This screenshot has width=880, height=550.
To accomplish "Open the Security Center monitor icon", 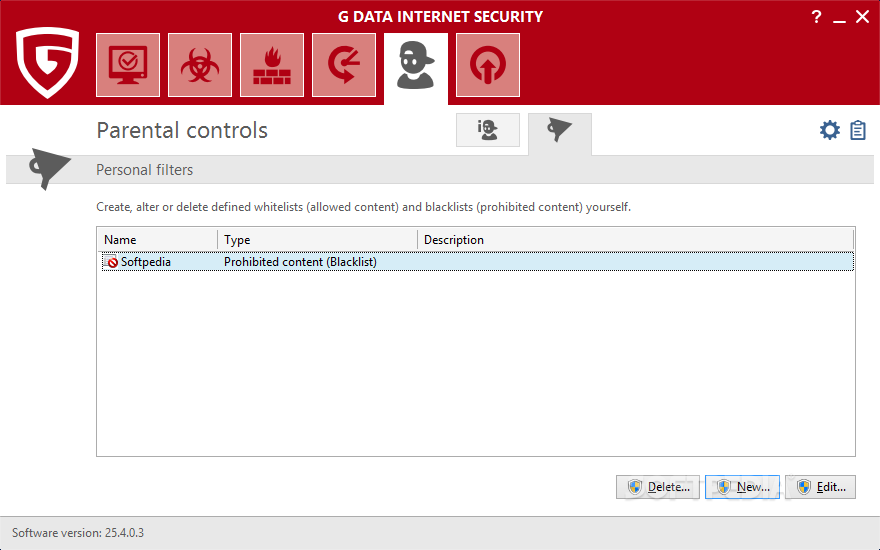I will (x=128, y=65).
